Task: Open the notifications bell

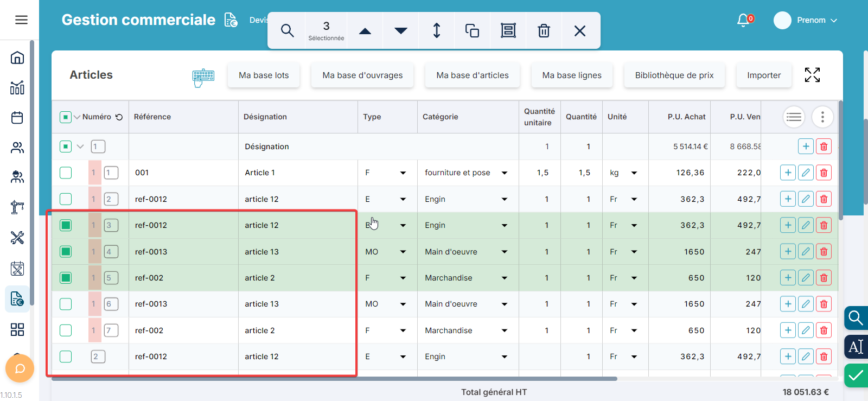Action: coord(743,20)
